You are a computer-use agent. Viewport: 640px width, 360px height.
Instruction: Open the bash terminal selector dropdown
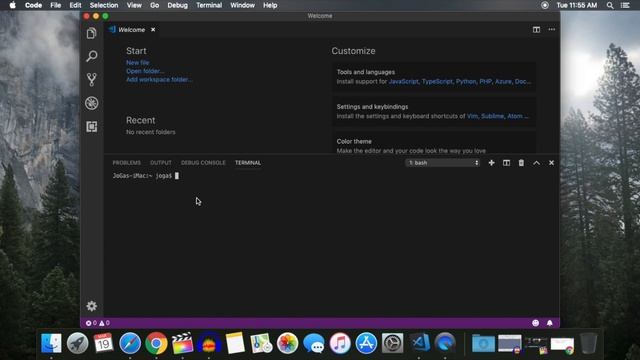click(x=442, y=163)
